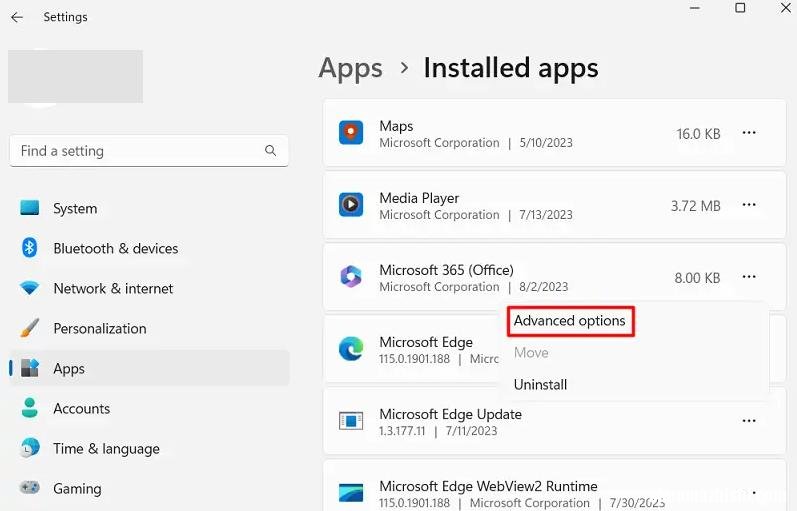Image resolution: width=797 pixels, height=511 pixels.
Task: Focus the Find a setting field
Action: pyautogui.click(x=149, y=151)
